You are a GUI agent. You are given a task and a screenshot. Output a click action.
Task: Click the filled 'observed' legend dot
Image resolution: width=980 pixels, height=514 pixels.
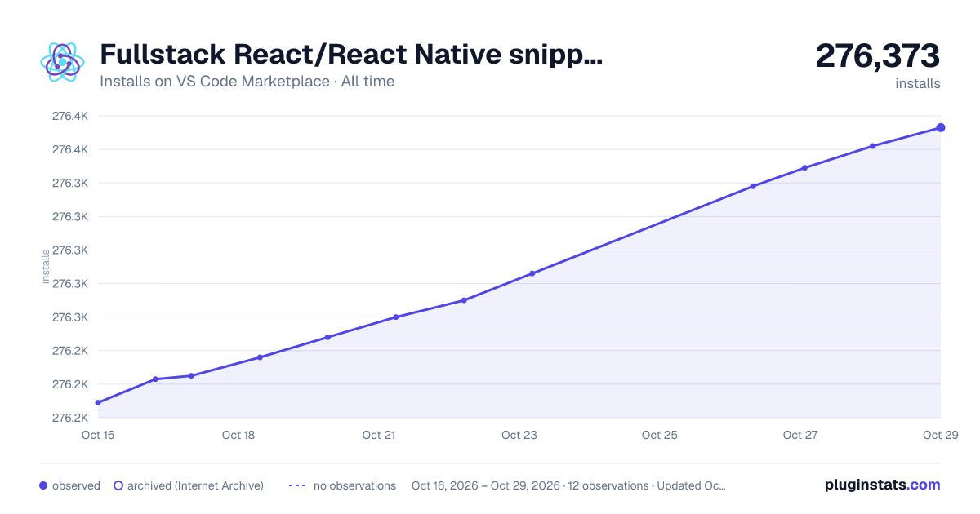pos(43,485)
